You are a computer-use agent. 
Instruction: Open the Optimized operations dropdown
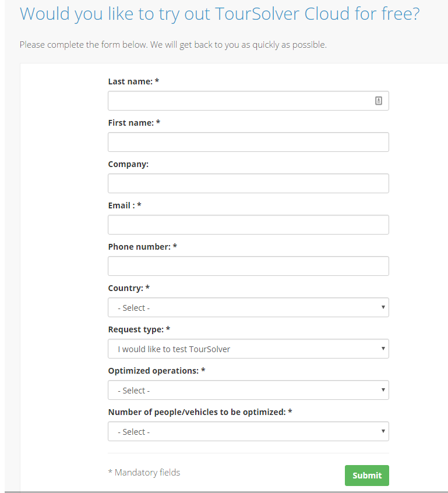point(248,390)
